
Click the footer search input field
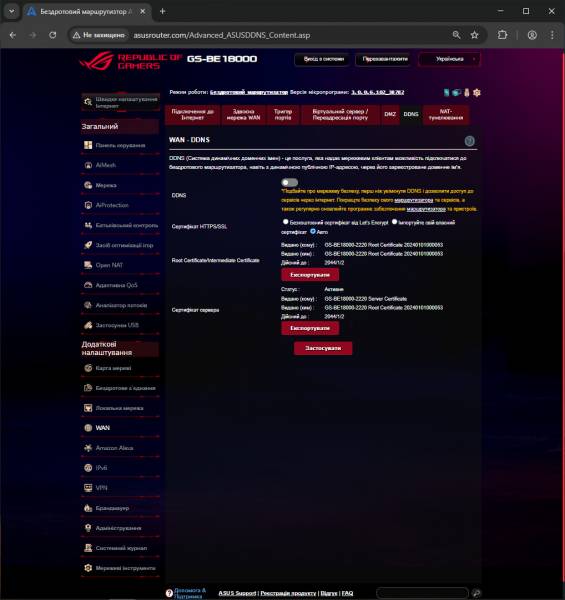pyautogui.click(x=422, y=593)
